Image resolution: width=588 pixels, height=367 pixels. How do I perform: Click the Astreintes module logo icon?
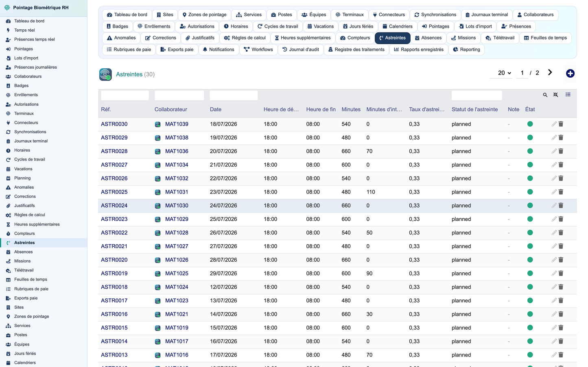(x=105, y=74)
